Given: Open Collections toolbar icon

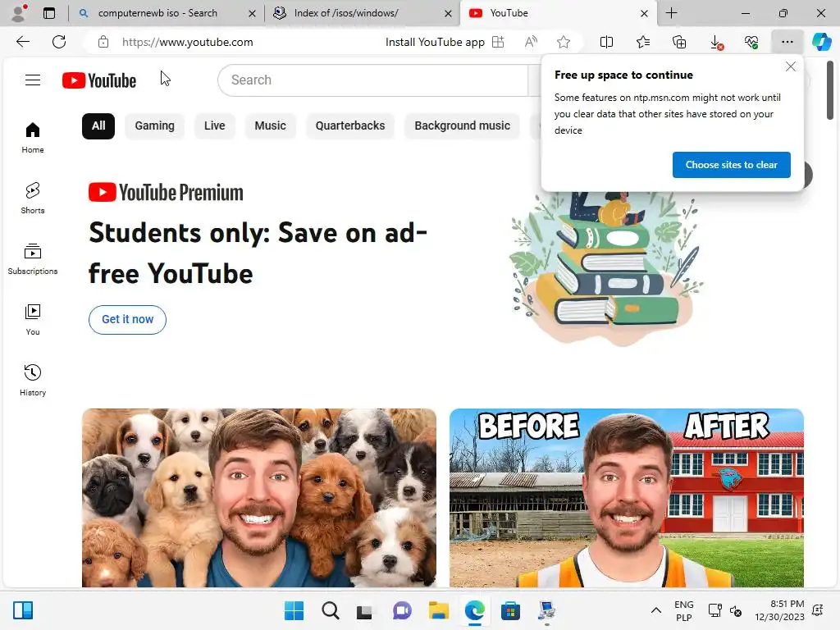Looking at the screenshot, I should point(679,42).
